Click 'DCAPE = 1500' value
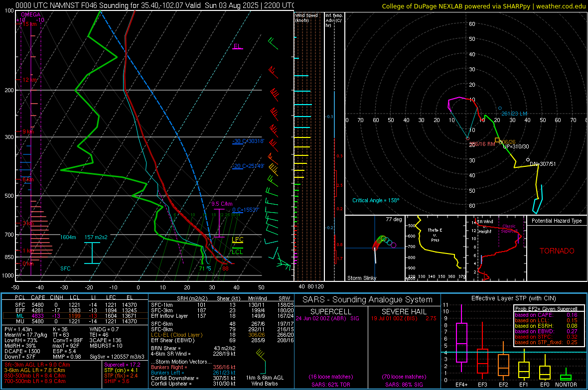The image size is (588, 390). [x=22, y=351]
